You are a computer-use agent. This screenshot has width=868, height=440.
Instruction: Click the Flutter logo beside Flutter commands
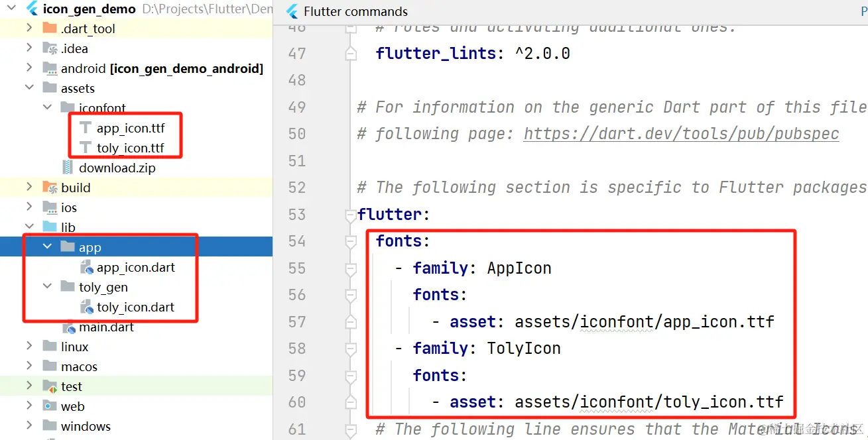coord(291,12)
